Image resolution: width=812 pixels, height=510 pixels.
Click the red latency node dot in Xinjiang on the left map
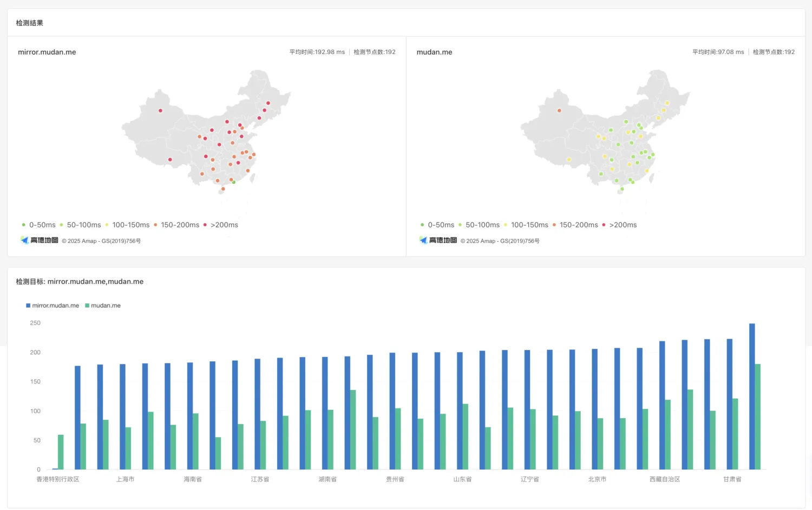pyautogui.click(x=160, y=110)
